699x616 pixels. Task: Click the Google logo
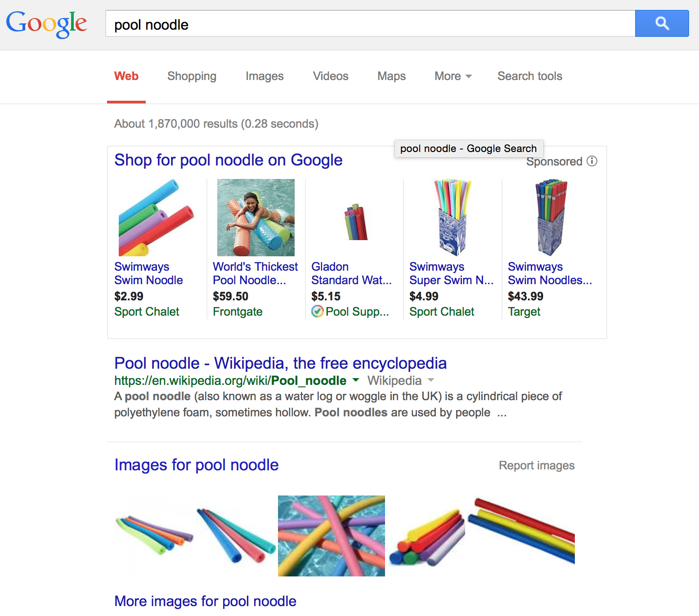(x=46, y=23)
